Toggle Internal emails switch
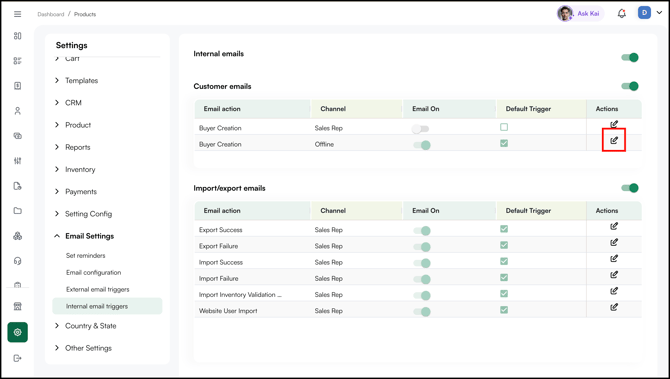Viewport: 670px width, 379px height. (630, 57)
